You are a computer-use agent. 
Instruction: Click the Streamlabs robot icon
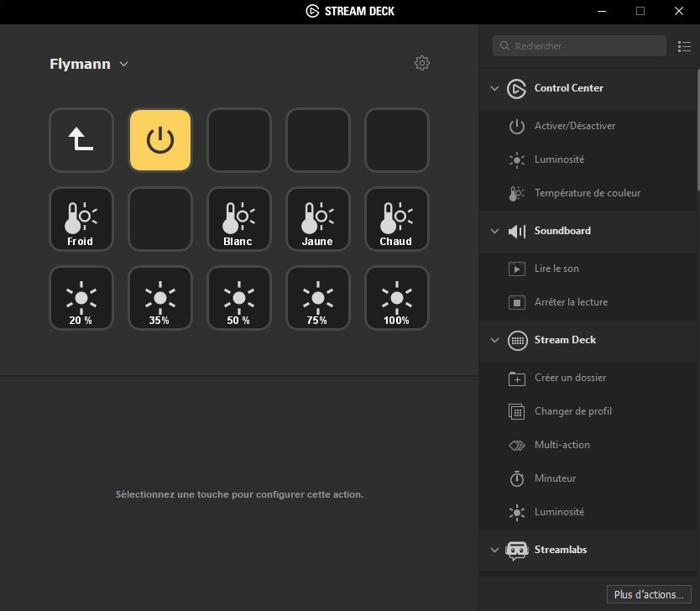click(516, 551)
